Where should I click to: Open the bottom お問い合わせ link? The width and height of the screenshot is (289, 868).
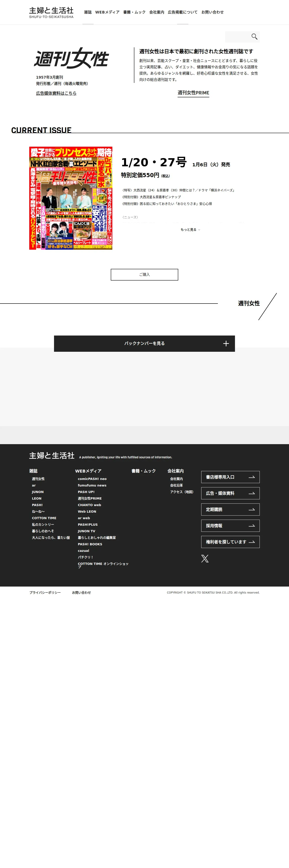point(81,592)
